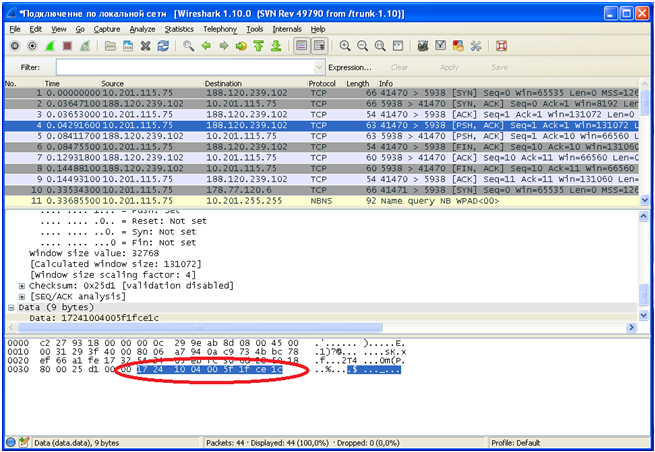Go to specified packet number icon
This screenshot has width=655, height=452.
point(241,46)
